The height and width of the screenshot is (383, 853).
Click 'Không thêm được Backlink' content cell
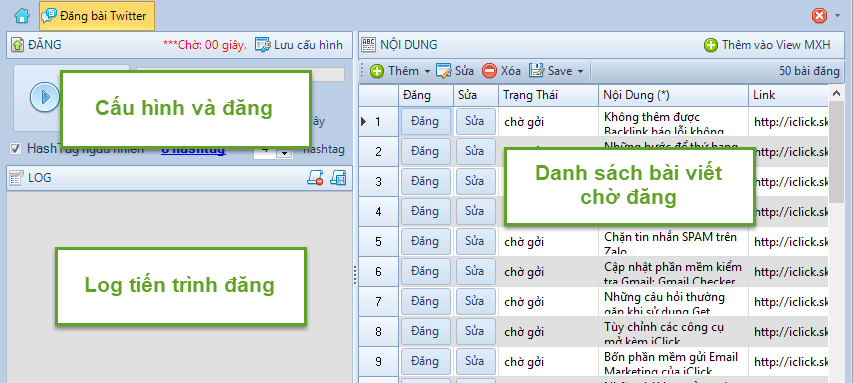(x=673, y=121)
